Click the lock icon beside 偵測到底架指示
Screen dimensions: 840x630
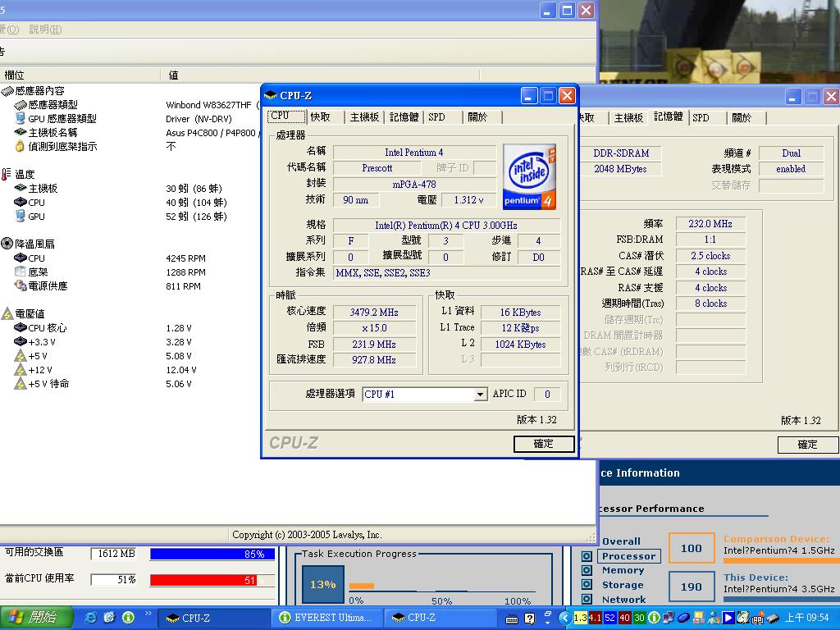[21, 146]
